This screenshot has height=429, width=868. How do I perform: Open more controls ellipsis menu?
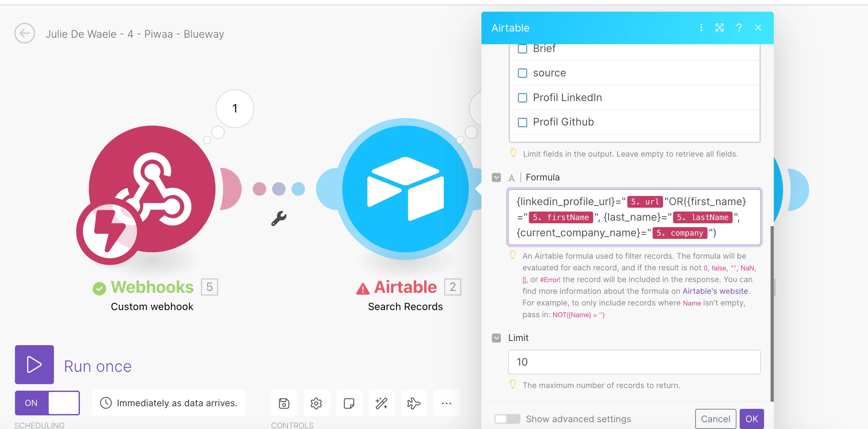click(446, 403)
